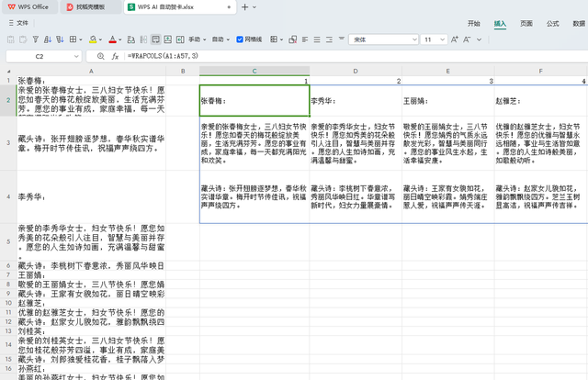
Task: Apply the red font color A
Action: 112,39
